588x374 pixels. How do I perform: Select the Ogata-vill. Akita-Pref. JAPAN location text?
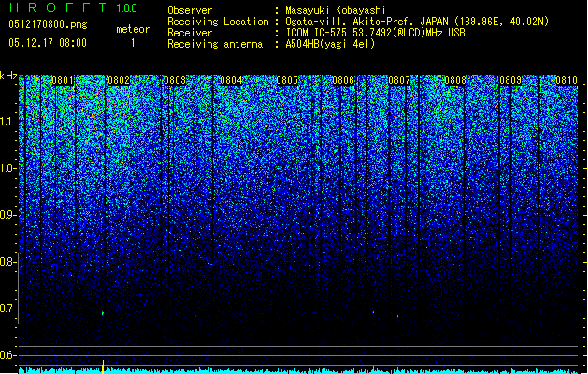point(417,22)
